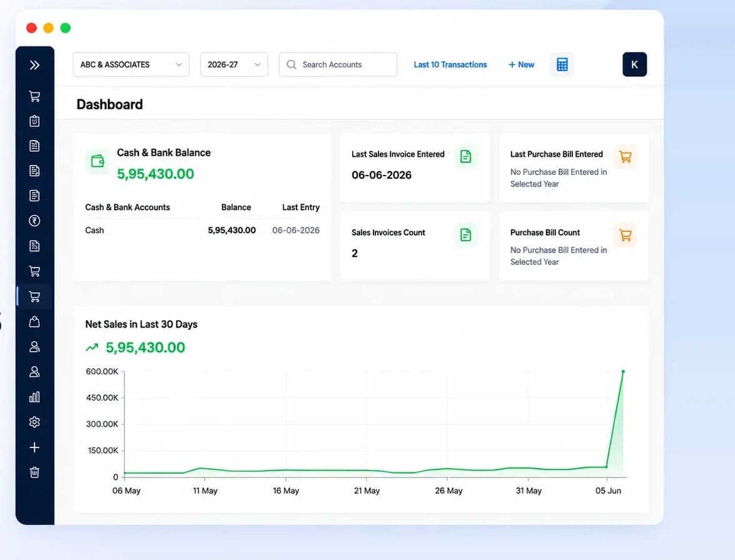This screenshot has width=735, height=560.
Task: Open the bar chart reports sidebar icon
Action: [34, 397]
